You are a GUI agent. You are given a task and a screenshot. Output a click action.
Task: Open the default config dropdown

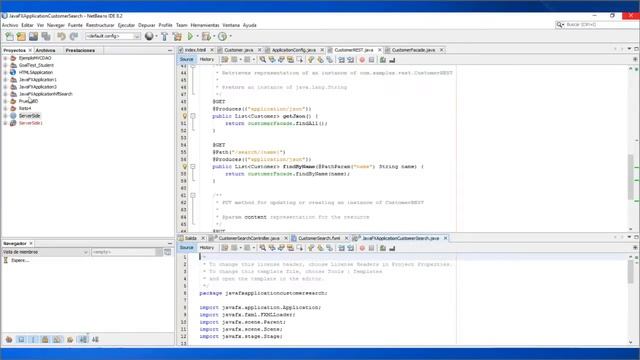pyautogui.click(x=113, y=36)
